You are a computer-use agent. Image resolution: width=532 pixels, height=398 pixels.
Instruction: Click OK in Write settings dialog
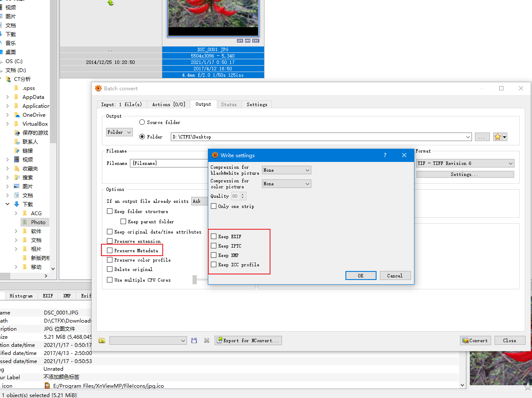(361, 276)
